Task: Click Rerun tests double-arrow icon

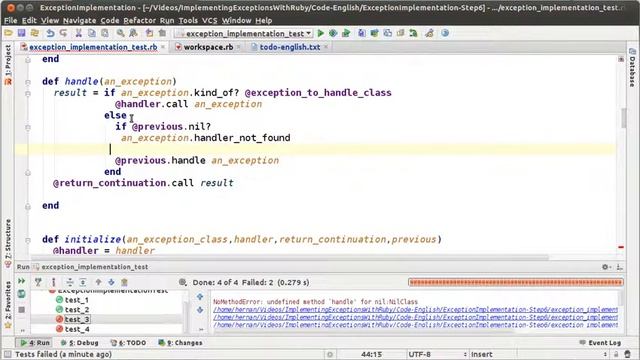Action: (22, 281)
